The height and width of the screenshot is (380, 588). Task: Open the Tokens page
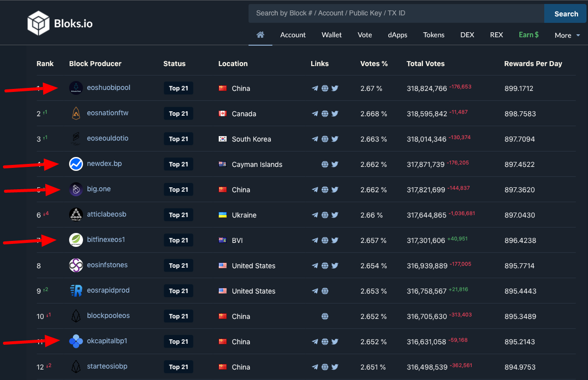click(434, 35)
